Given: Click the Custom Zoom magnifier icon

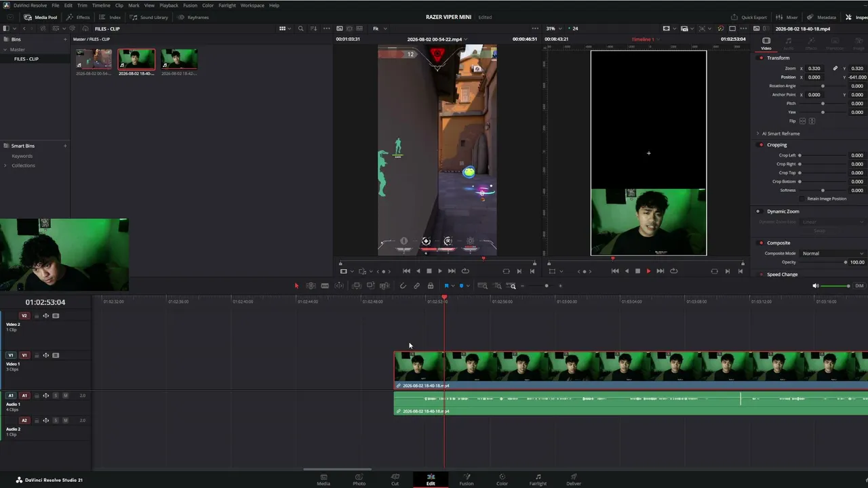Looking at the screenshot, I should (x=512, y=286).
